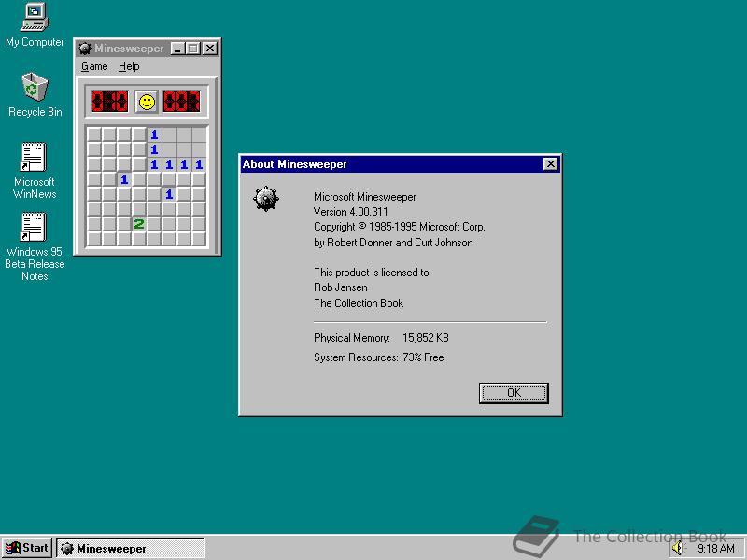The height and width of the screenshot is (560, 747).
Task: Open the Help menu in Minesweeper
Action: click(x=129, y=66)
